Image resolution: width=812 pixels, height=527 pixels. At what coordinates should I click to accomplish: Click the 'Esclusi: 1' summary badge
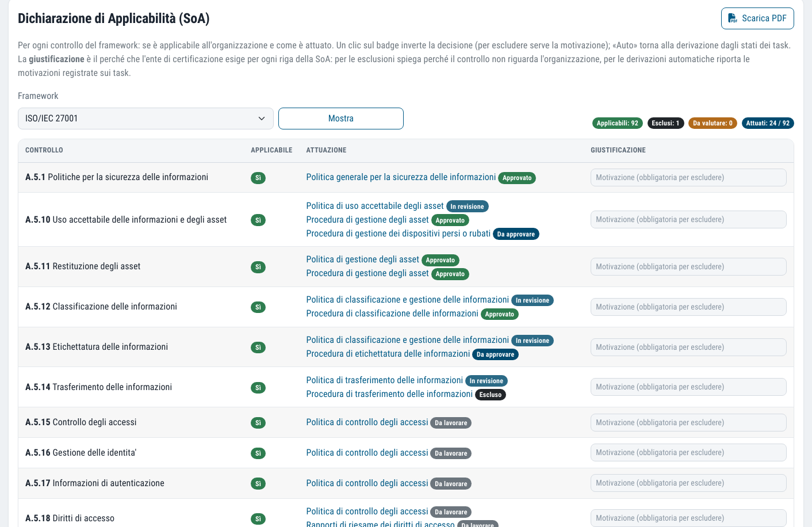[665, 123]
